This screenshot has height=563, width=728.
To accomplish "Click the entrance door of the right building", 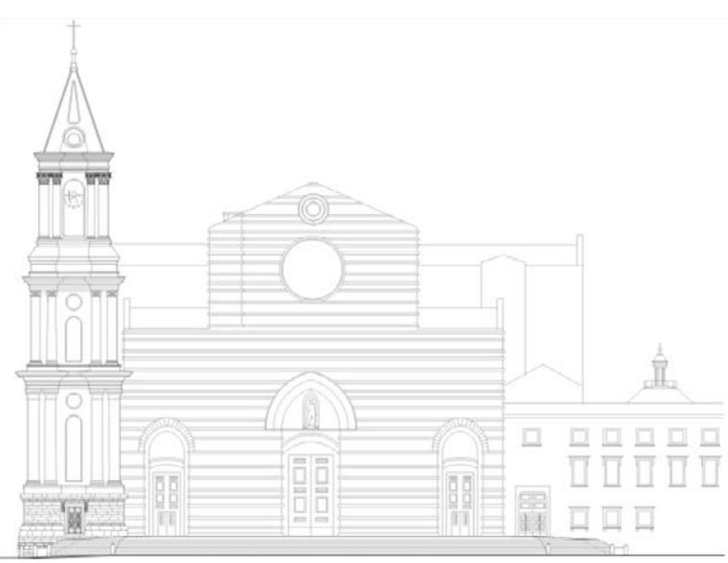I will 532,512.
